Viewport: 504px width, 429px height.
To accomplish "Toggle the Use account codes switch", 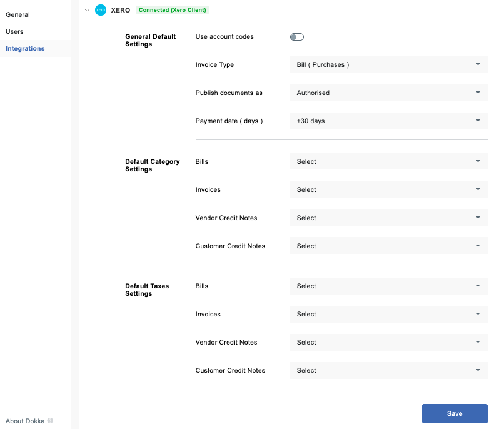I will pos(296,37).
